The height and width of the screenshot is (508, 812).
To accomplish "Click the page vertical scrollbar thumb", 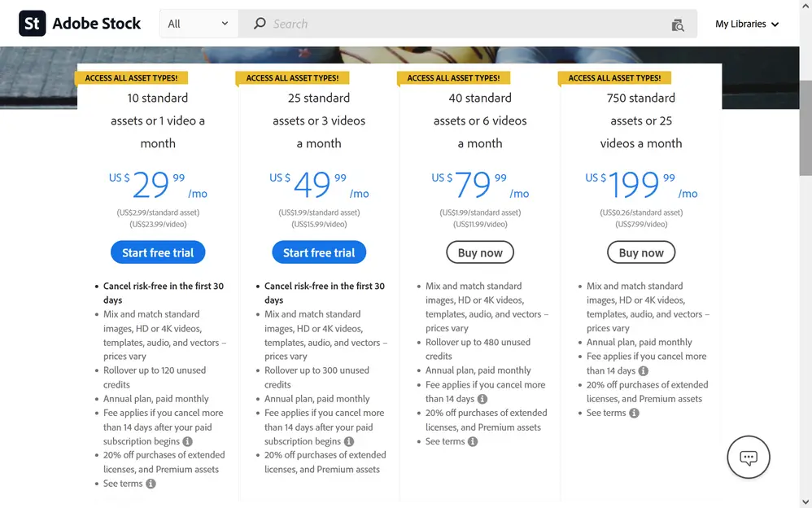I will coord(805,126).
